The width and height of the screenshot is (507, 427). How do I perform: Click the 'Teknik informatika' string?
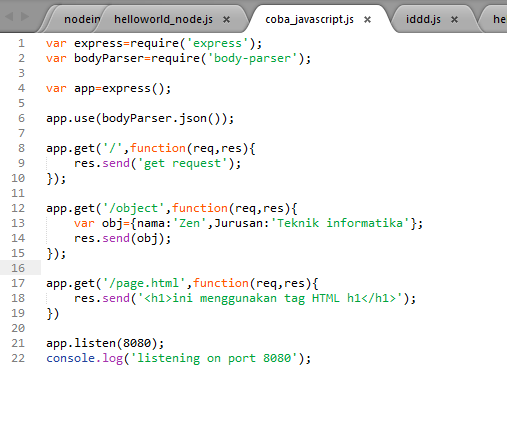coord(340,223)
